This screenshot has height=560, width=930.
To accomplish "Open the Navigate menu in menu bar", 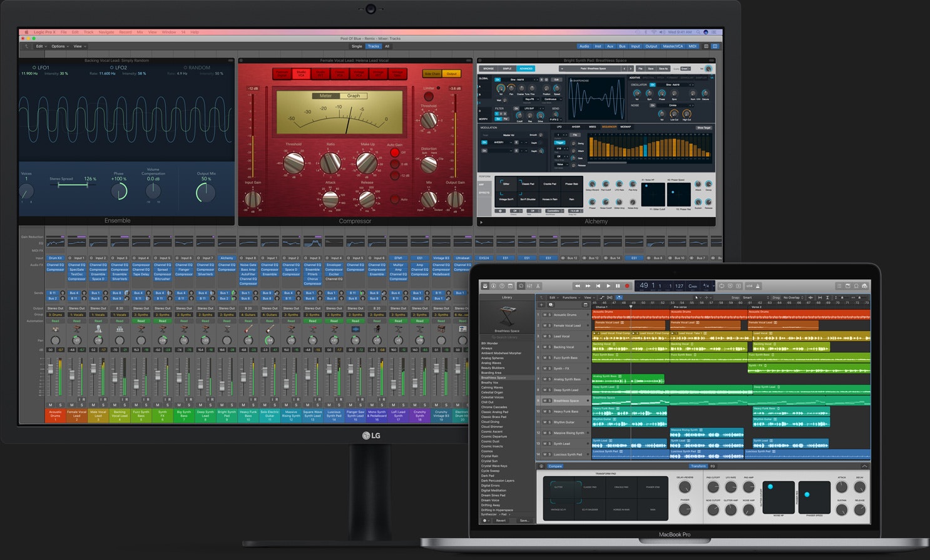I will tap(106, 32).
